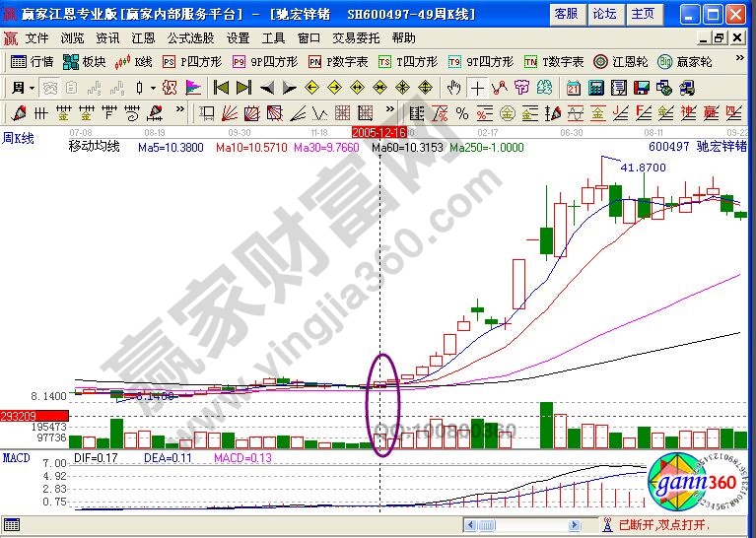This screenshot has width=756, height=538.
Task: Open the 窗口 menu
Action: click(309, 37)
